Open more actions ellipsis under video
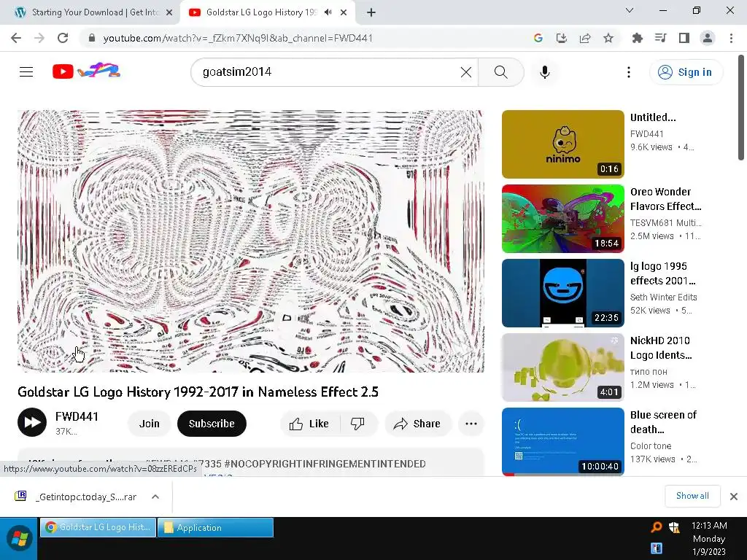 [471, 424]
